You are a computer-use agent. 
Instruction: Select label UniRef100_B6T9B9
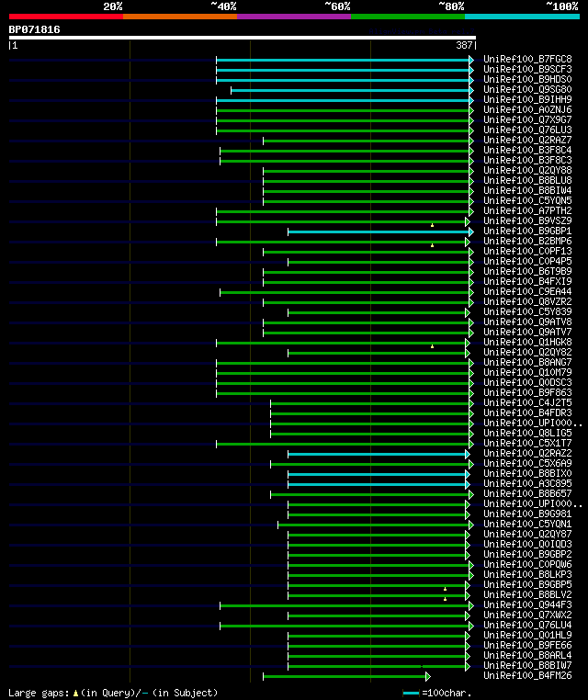[527, 271]
